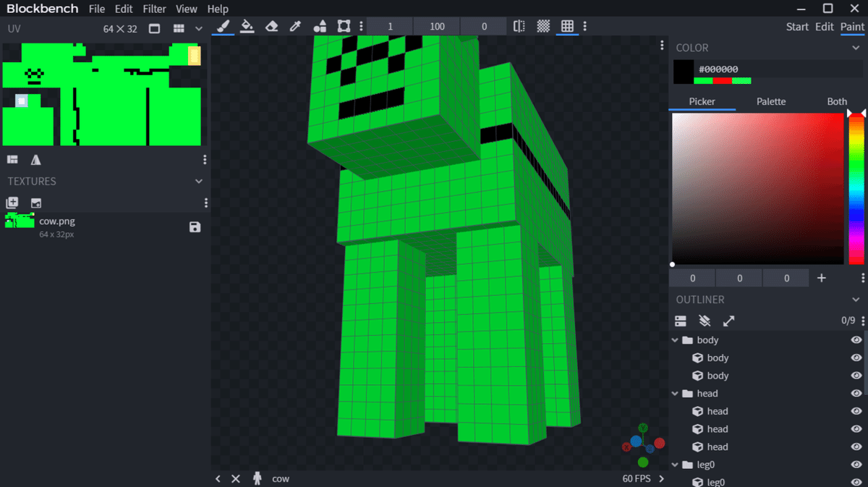The height and width of the screenshot is (487, 868).
Task: Save the cow.png texture
Action: 194,226
